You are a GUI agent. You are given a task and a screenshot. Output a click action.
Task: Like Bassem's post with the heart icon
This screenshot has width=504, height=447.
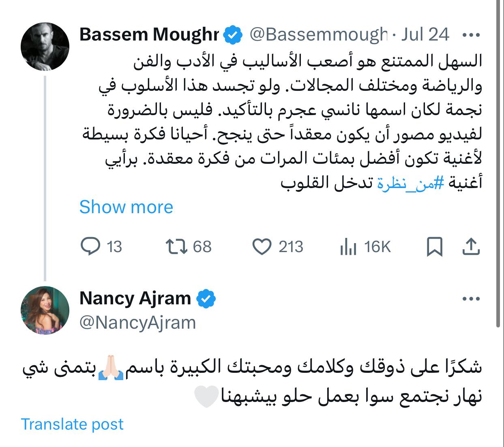click(x=262, y=246)
